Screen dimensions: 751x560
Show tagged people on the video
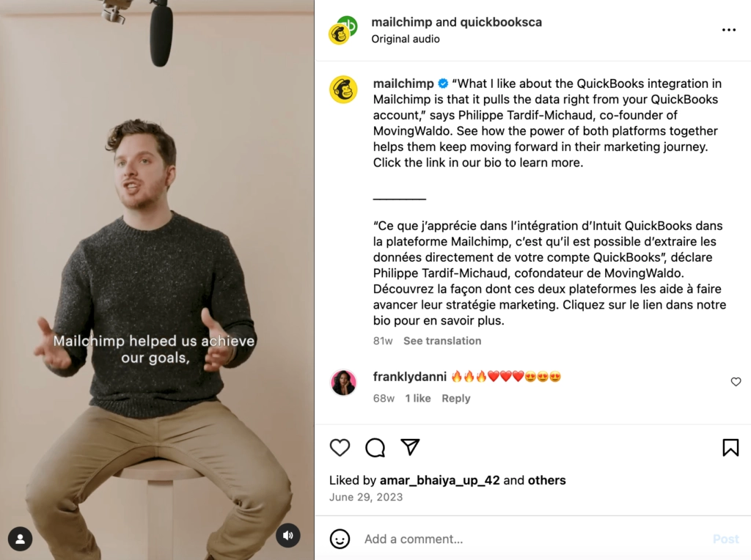click(21, 539)
